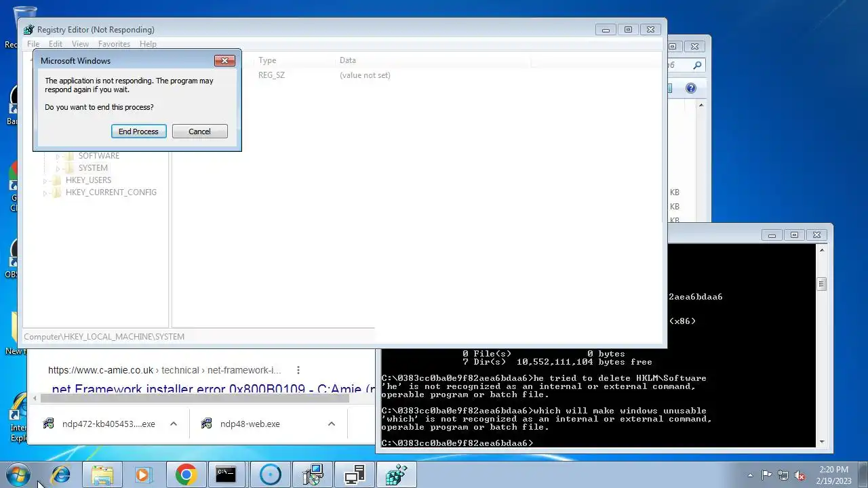
Task: Click the ndp472 download file icon
Action: (48, 424)
